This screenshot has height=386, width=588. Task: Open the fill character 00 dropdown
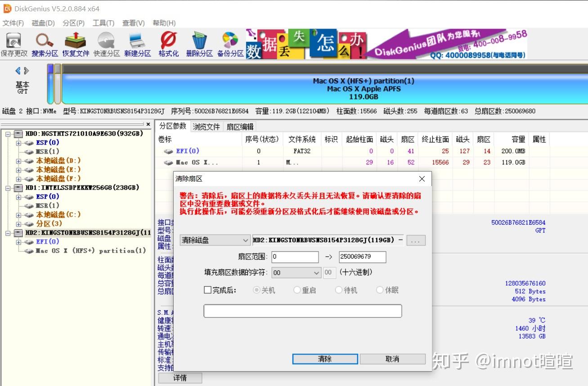tap(296, 272)
